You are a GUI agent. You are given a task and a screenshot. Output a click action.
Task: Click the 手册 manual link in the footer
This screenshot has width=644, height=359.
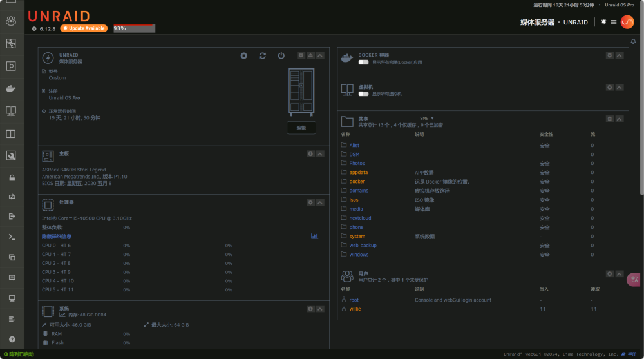(632, 354)
